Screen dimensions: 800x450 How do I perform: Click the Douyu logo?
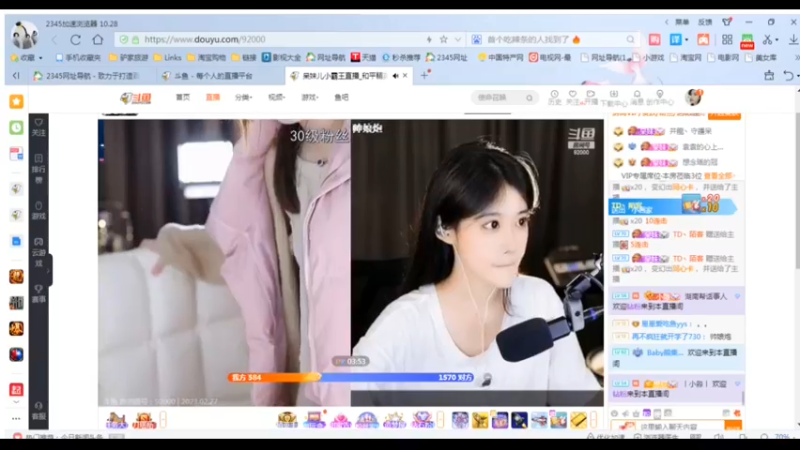(136, 97)
